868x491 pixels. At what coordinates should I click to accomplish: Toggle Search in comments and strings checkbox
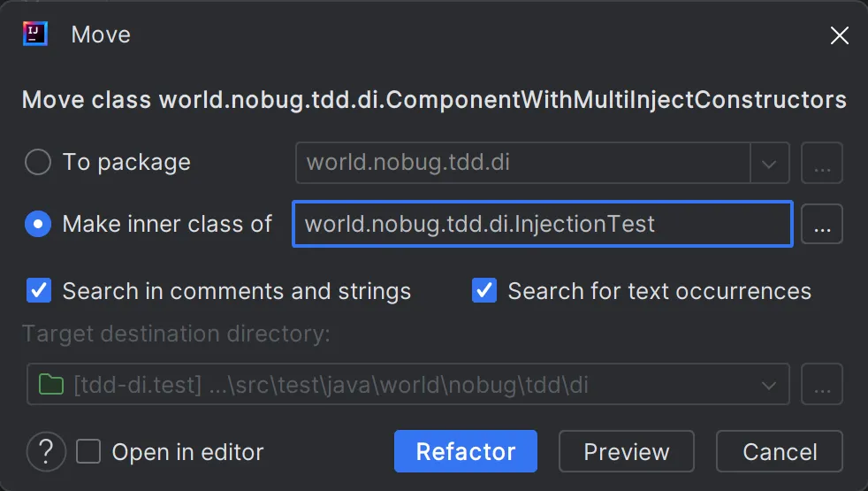39,291
